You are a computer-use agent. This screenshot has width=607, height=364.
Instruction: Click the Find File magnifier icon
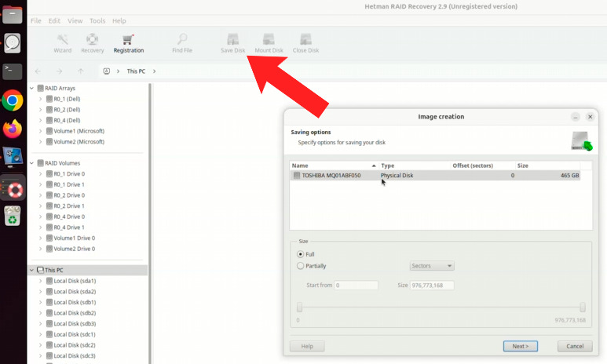tap(182, 43)
